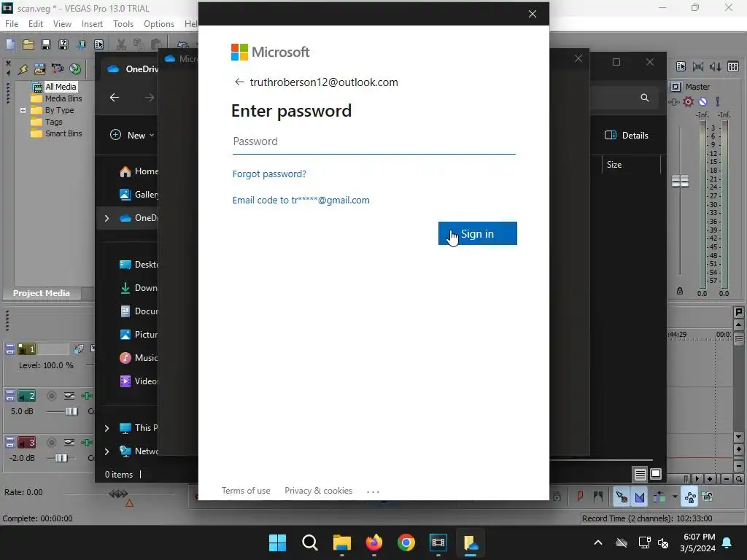The image size is (747, 560).
Task: Open project Properties icon in VEGAS toolbar
Action: pyautogui.click(x=98, y=44)
